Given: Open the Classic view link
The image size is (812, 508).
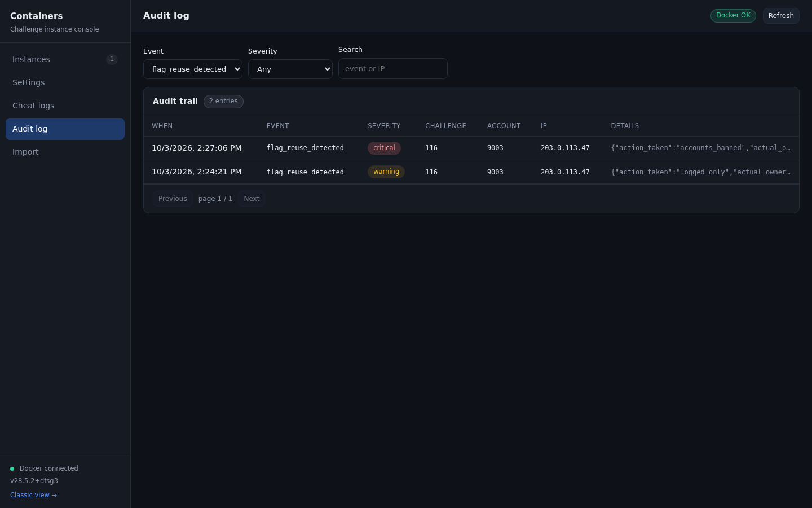Looking at the screenshot, I should pos(34,495).
